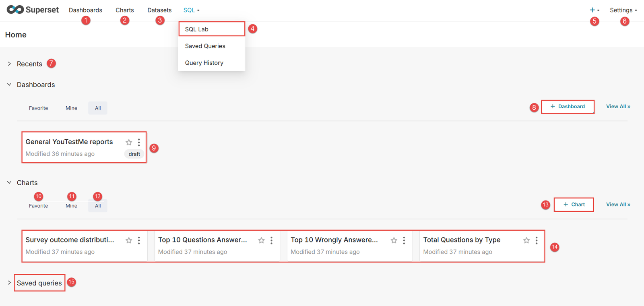
Task: Star the Survey outcome distribution chart
Action: pos(129,240)
